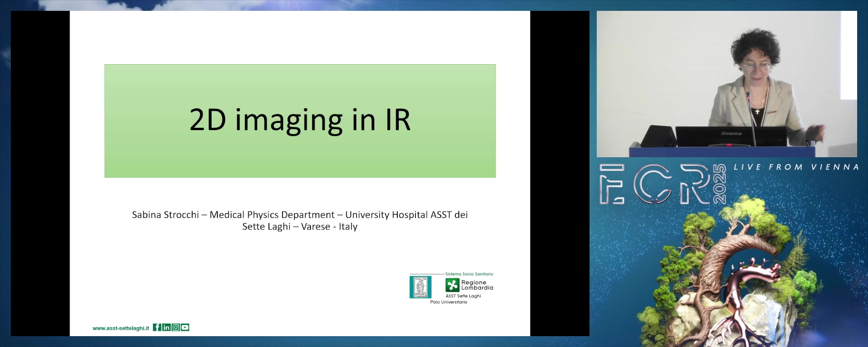Click the ASST Sette Laghi hospital emblem

pyautogui.click(x=420, y=287)
